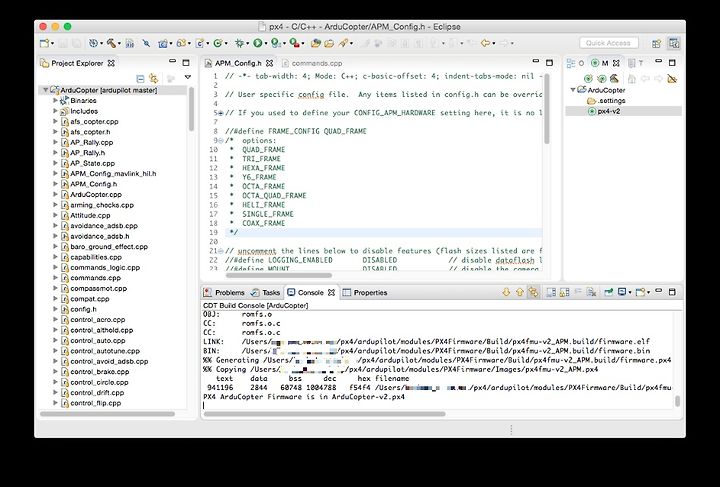The width and height of the screenshot is (720, 487).
Task: Open the New wizard dropdown arrow
Action: pos(52,44)
